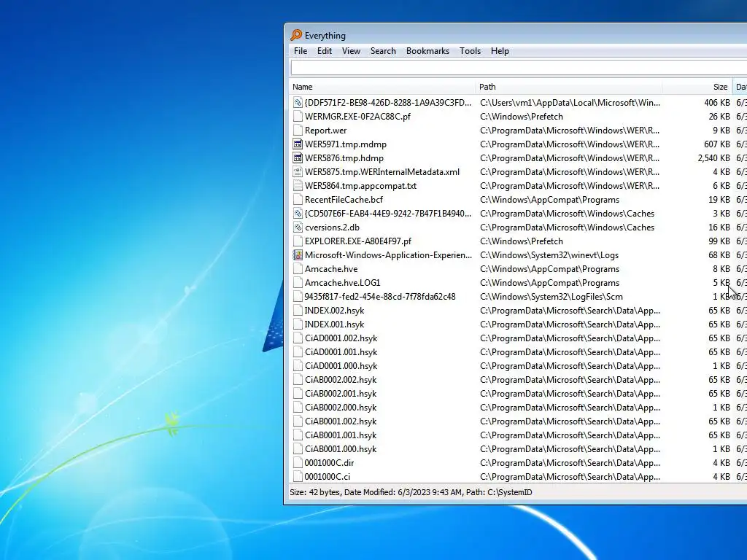Click the 607 KB size value
Screen dimensions: 747x560
click(717, 144)
